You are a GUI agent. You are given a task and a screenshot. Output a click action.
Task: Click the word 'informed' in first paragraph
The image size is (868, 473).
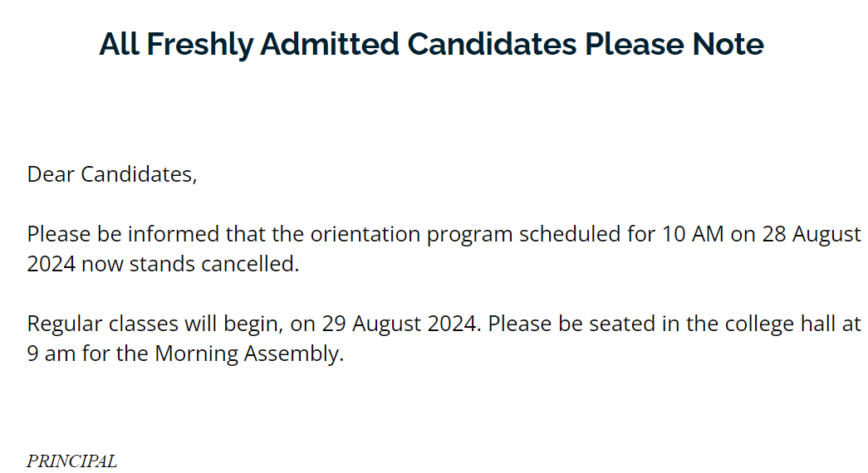174,234
